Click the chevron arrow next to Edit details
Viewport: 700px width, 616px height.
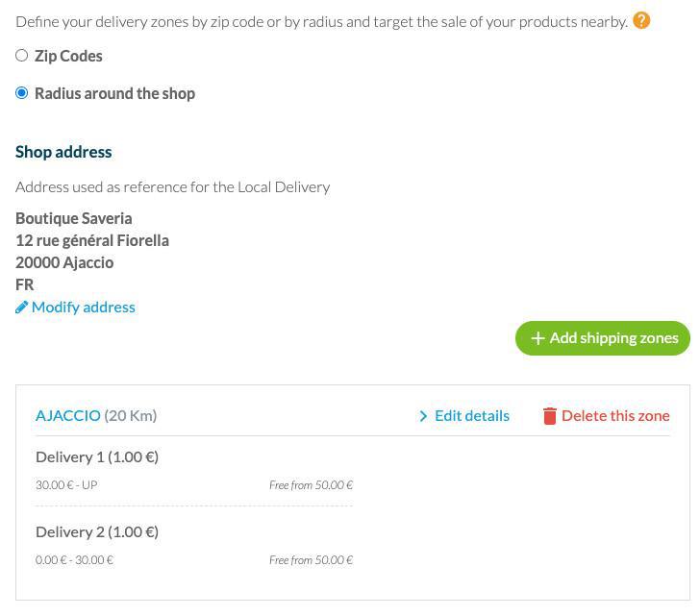pyautogui.click(x=423, y=416)
